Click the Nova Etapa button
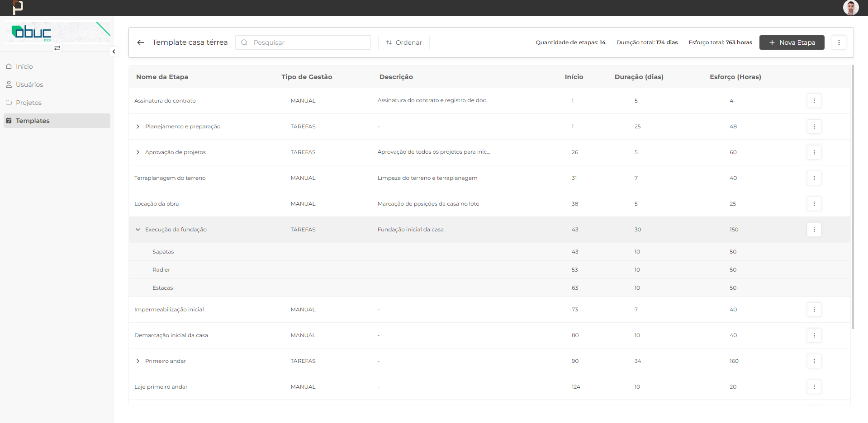Viewport: 868px width, 423px height. point(792,42)
